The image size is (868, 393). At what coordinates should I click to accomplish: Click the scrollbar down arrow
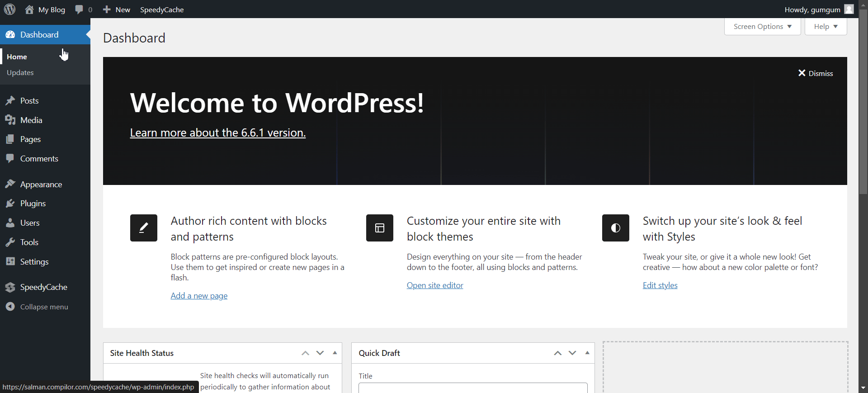(x=863, y=388)
